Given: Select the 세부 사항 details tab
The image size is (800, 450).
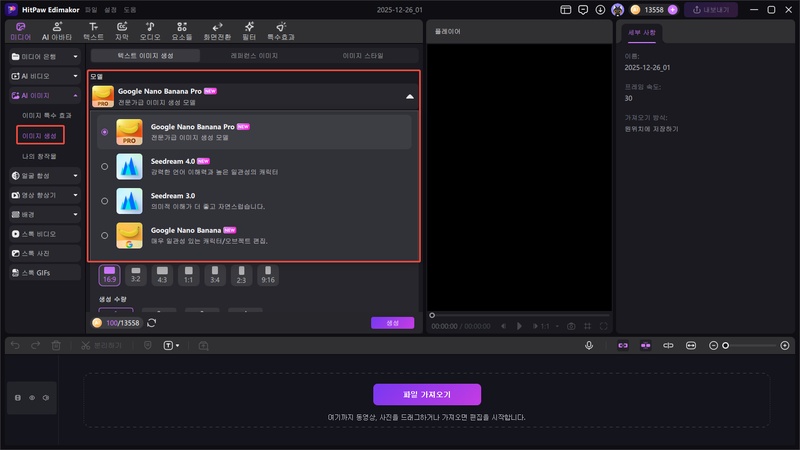Looking at the screenshot, I should pyautogui.click(x=641, y=33).
